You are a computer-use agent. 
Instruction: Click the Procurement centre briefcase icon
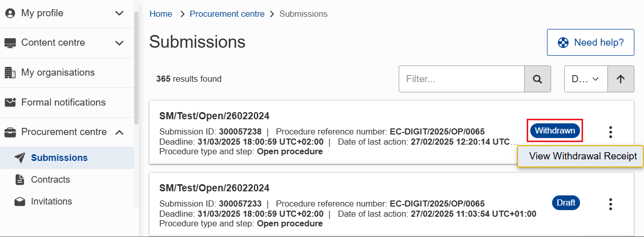[10, 132]
